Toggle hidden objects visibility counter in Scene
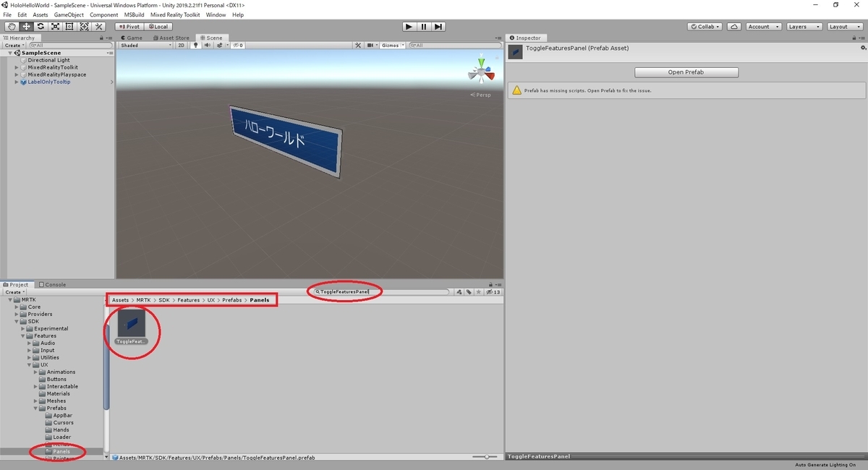The image size is (868, 470). point(237,45)
